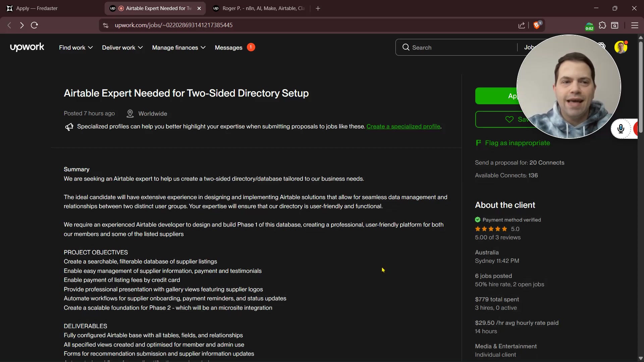Switch to the Roger P. profile tab
644x362 pixels.
(263, 8)
